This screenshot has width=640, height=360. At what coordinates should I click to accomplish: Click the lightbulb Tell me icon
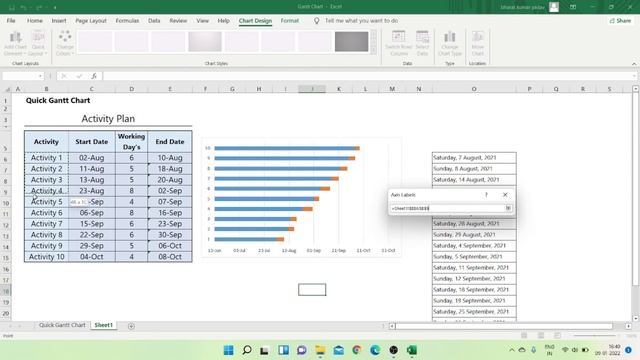pyautogui.click(x=316, y=20)
